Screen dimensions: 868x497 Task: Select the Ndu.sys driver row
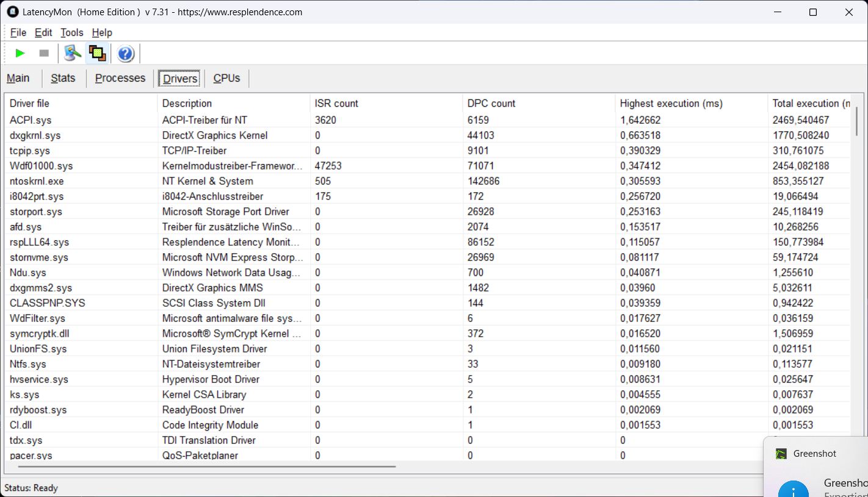(427, 273)
